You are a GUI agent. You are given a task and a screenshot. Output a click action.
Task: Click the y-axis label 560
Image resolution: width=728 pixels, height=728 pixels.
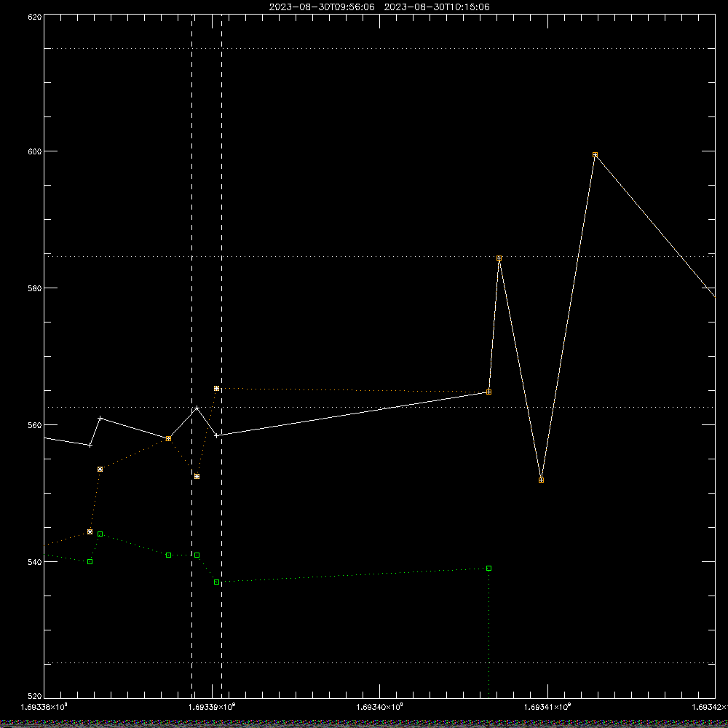(x=35, y=425)
